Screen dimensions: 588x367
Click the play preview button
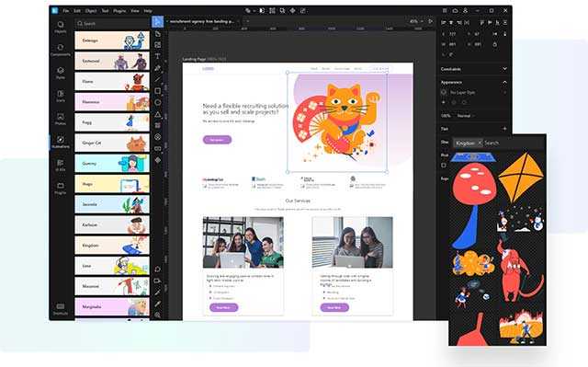coord(431,21)
